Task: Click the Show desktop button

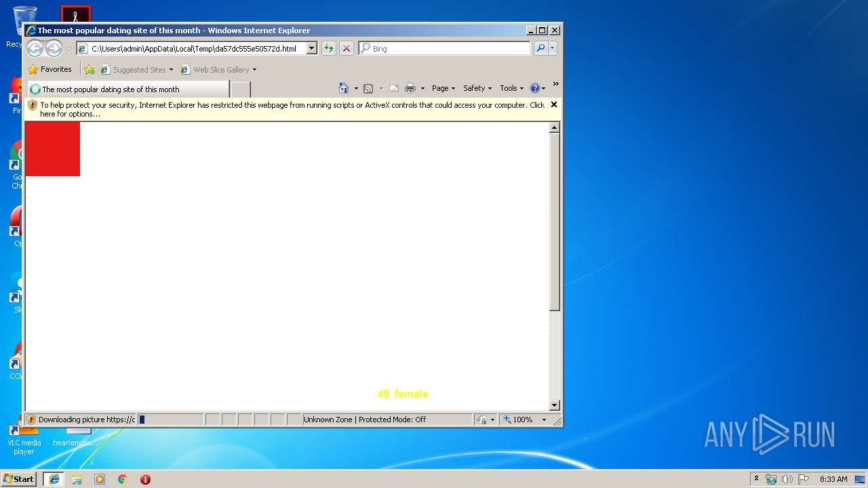Action: [861, 479]
